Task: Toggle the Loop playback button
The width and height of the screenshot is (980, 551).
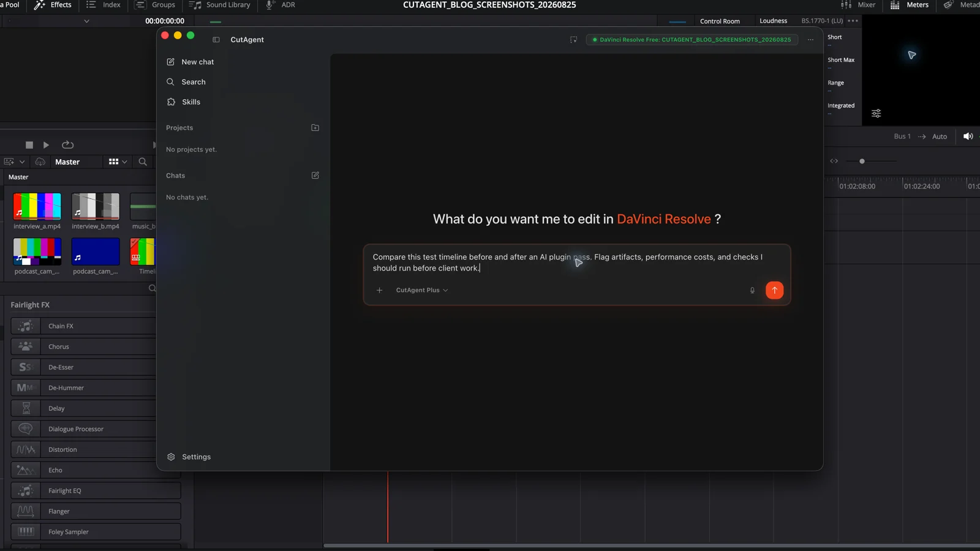Action: coord(67,145)
